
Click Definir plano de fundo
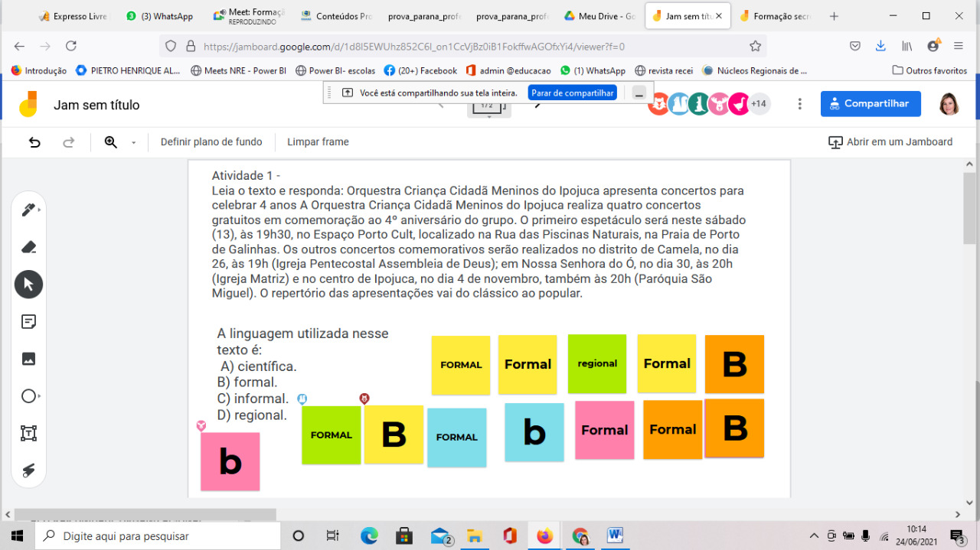pos(211,142)
